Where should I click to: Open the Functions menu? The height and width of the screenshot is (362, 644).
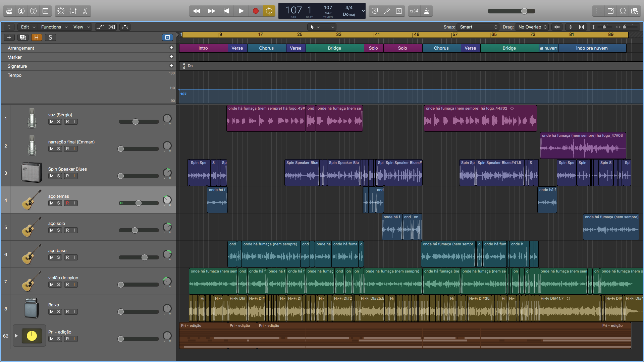point(54,27)
